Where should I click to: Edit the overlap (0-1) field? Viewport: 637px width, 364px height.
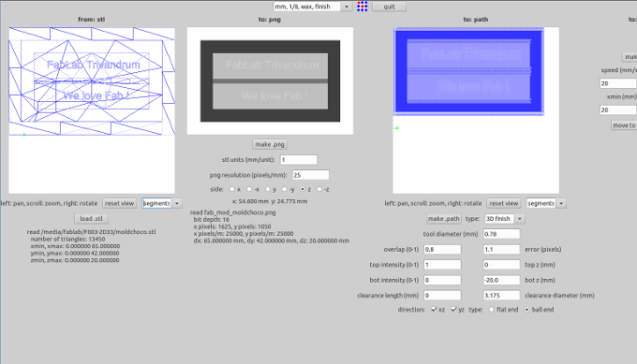pyautogui.click(x=442, y=250)
